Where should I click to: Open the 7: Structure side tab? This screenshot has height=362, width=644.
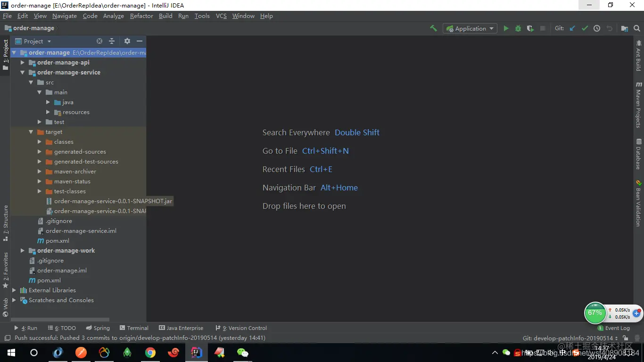(x=5, y=223)
